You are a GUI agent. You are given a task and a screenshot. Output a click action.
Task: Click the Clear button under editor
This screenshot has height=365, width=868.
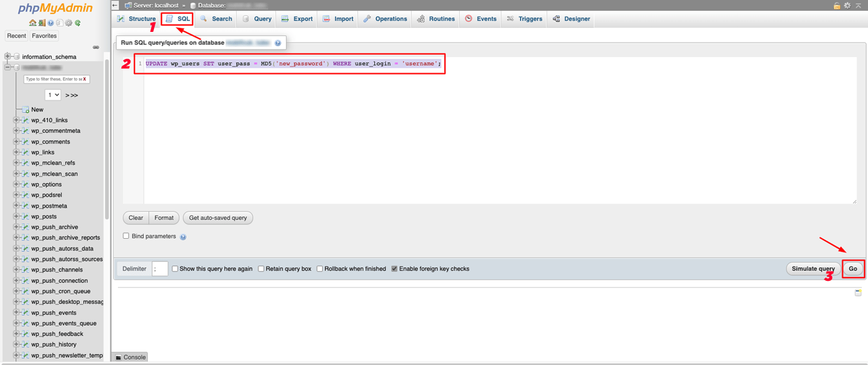point(136,218)
